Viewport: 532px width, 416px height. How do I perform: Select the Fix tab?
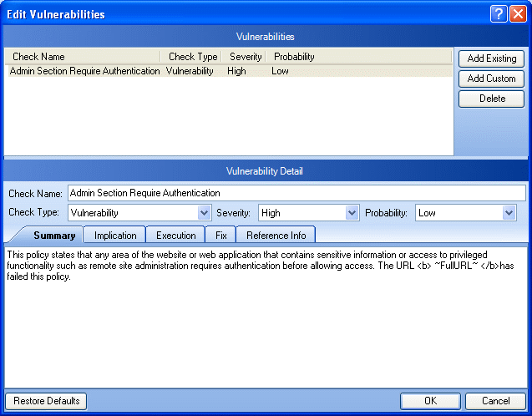point(221,236)
